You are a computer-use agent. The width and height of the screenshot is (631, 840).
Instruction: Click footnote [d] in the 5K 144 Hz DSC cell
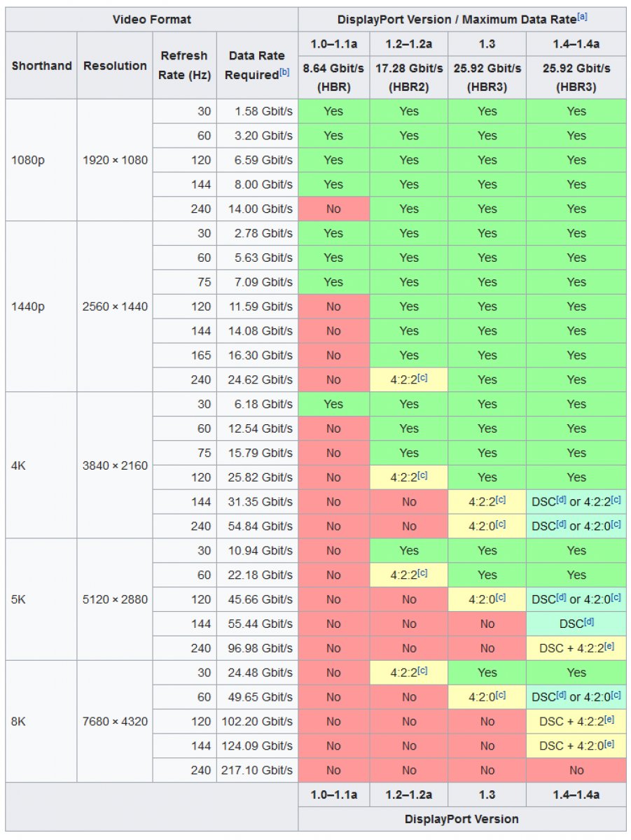(x=589, y=621)
